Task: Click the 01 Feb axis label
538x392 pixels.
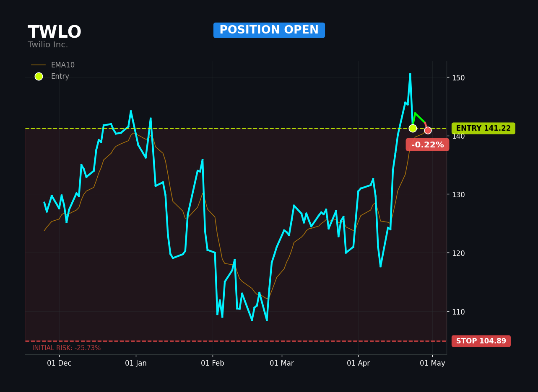Action: point(213,364)
